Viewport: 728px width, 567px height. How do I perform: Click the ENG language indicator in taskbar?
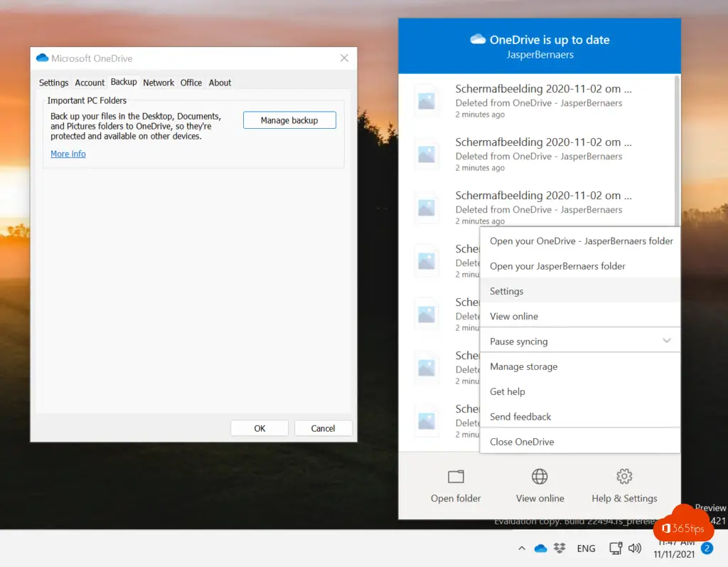click(x=586, y=549)
